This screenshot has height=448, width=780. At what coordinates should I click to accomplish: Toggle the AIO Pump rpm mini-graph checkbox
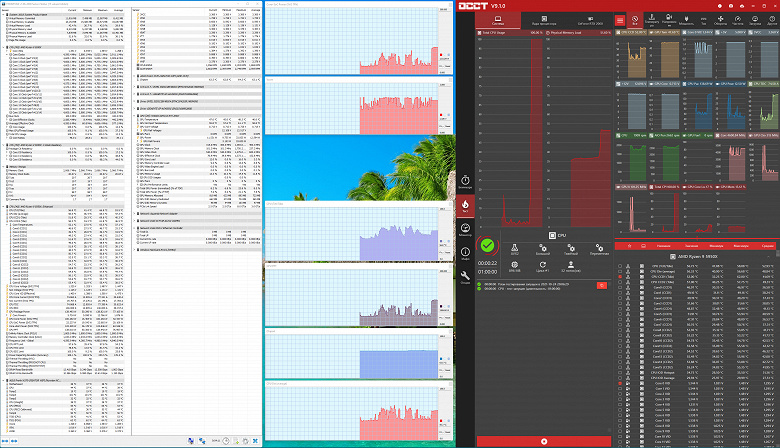(652, 135)
